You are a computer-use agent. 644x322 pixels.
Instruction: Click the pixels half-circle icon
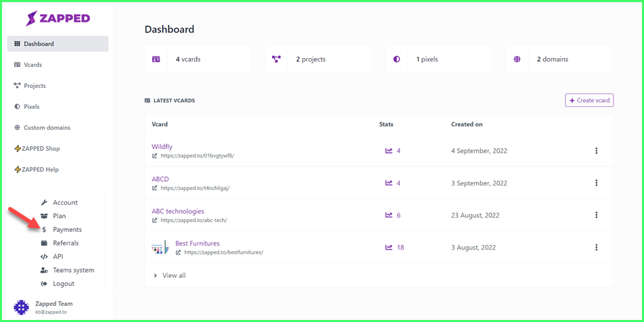click(x=396, y=59)
